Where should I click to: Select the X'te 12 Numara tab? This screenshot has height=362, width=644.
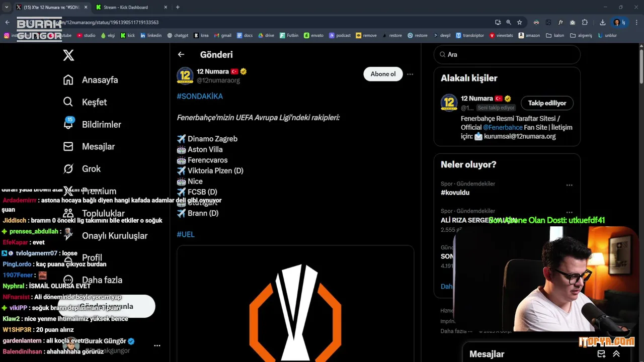[52, 8]
